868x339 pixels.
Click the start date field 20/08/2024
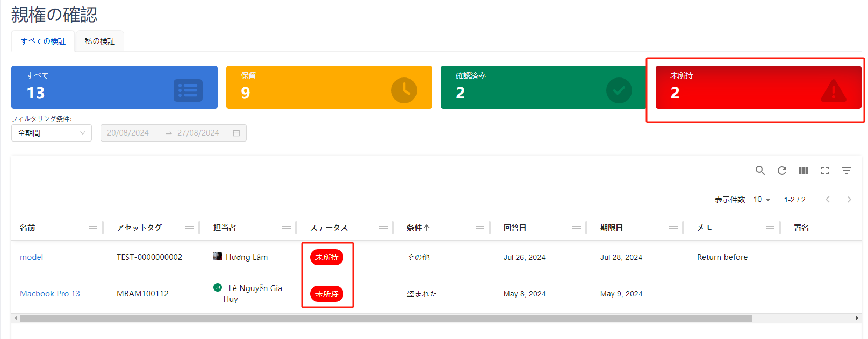click(128, 133)
